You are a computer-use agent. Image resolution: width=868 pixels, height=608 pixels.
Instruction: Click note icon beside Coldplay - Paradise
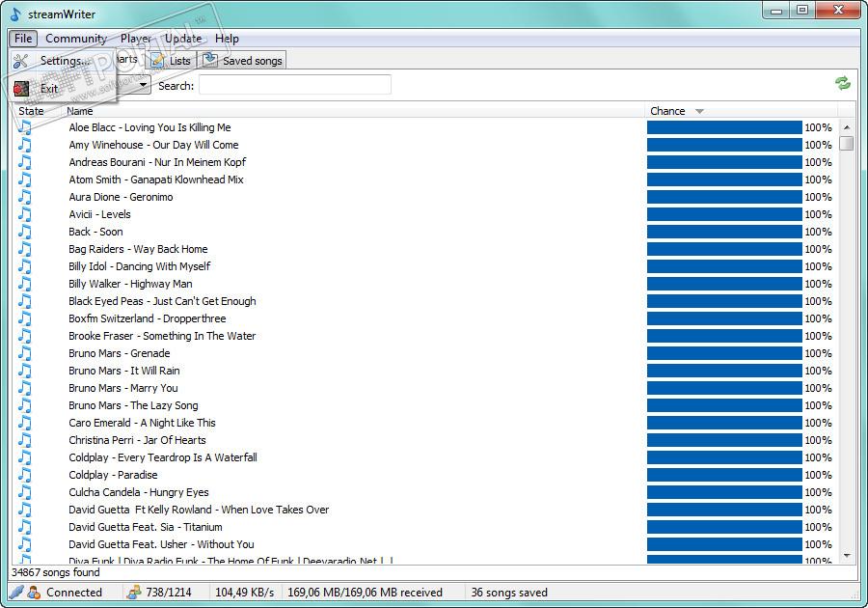(25, 475)
